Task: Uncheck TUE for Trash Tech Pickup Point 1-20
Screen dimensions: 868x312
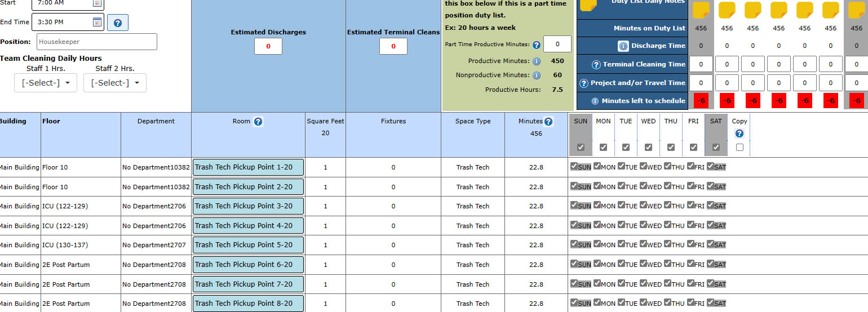Action: coord(621,166)
